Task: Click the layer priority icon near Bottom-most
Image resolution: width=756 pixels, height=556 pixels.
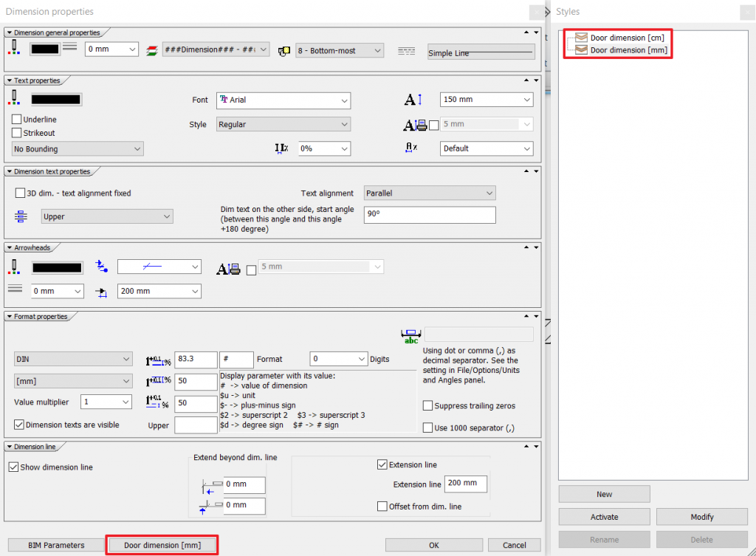Action: (283, 51)
